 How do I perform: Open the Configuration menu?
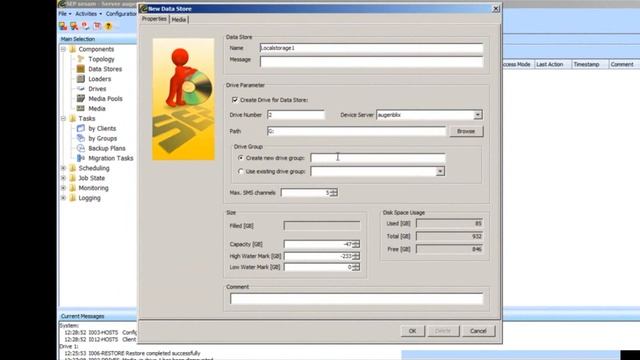(x=121, y=13)
